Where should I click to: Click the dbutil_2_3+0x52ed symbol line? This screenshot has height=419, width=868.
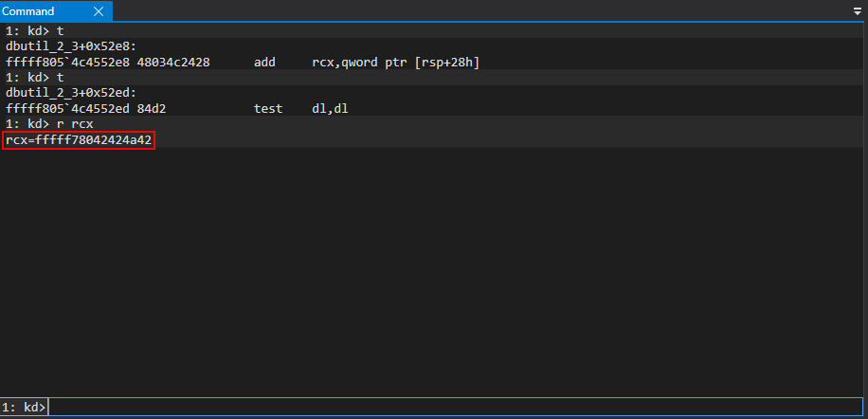pyautogui.click(x=71, y=93)
